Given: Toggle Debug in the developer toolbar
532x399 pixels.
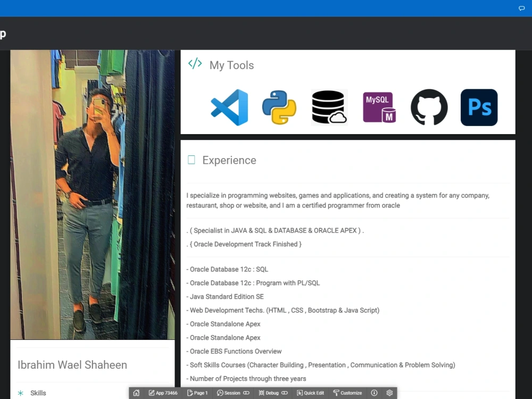Looking at the screenshot, I should click(x=273, y=393).
